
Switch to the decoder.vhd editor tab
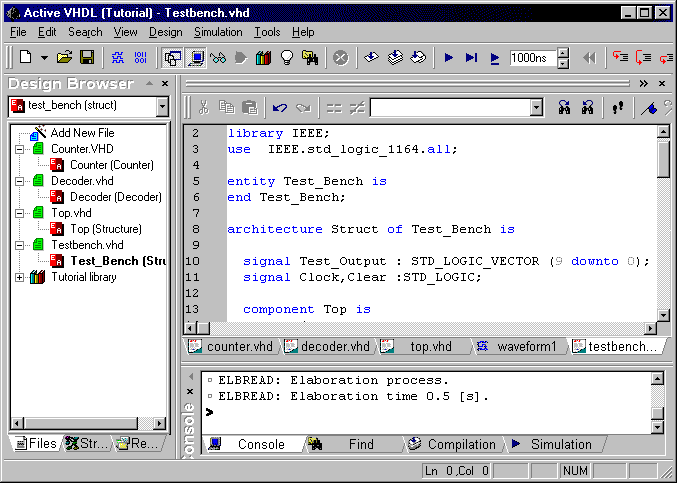[328, 347]
